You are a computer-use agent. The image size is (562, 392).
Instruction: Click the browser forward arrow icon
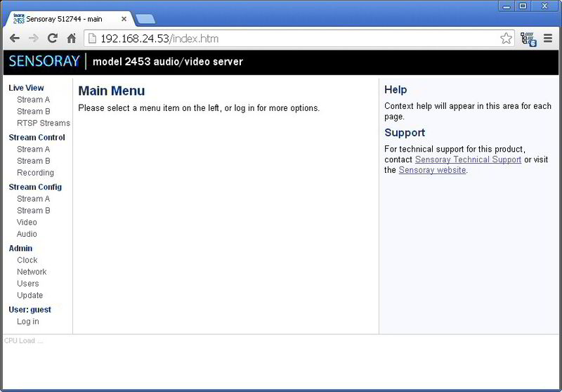pyautogui.click(x=34, y=39)
